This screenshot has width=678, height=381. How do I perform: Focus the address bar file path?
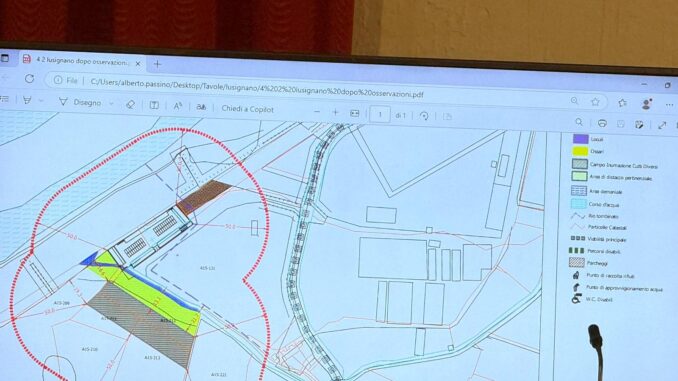pos(257,88)
